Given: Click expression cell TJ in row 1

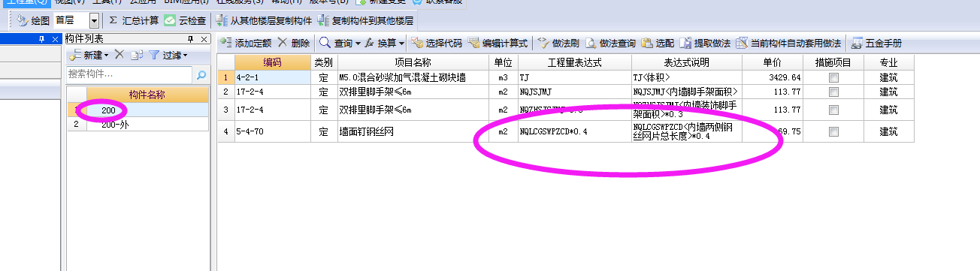Looking at the screenshot, I should (x=574, y=77).
